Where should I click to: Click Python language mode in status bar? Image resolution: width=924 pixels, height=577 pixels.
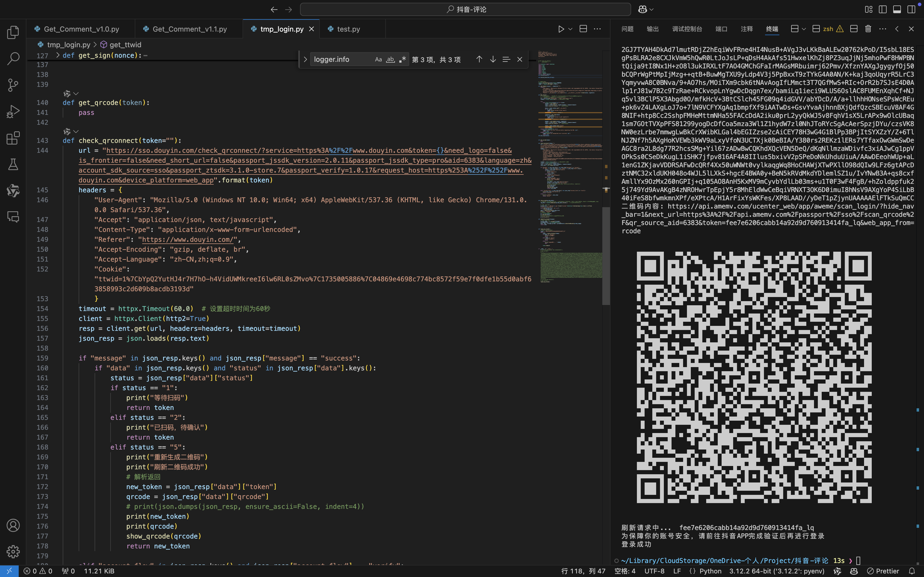(710, 571)
